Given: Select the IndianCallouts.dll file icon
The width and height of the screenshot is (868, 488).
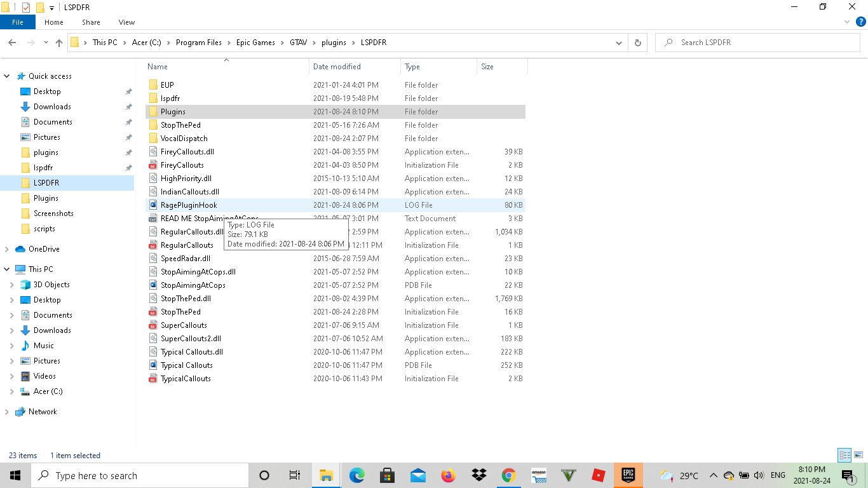Looking at the screenshot, I should (153, 192).
